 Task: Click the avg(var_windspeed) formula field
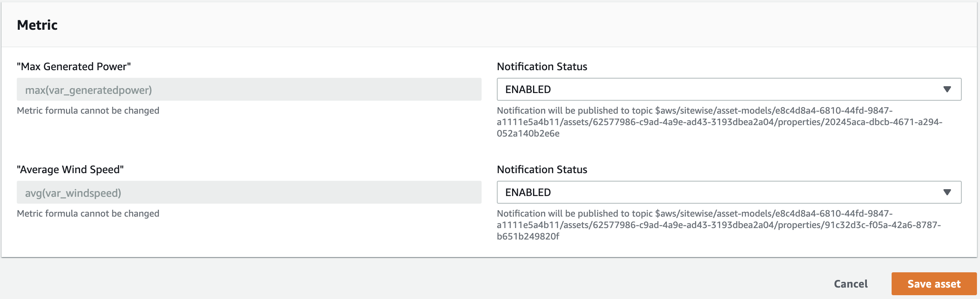click(249, 193)
